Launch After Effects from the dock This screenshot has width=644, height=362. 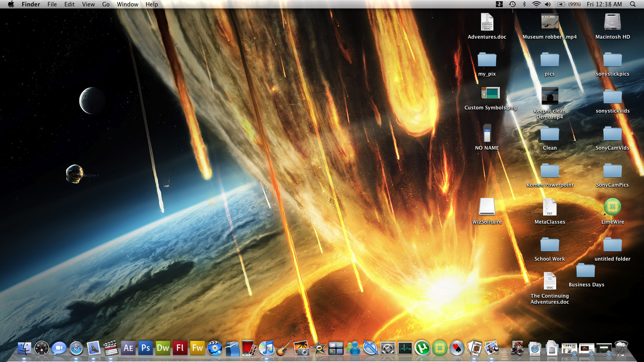(x=128, y=348)
